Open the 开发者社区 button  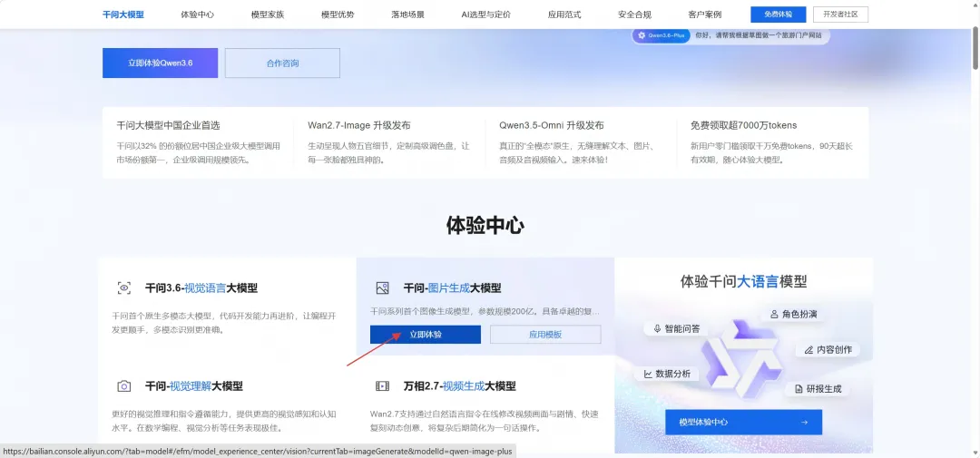pos(840,15)
